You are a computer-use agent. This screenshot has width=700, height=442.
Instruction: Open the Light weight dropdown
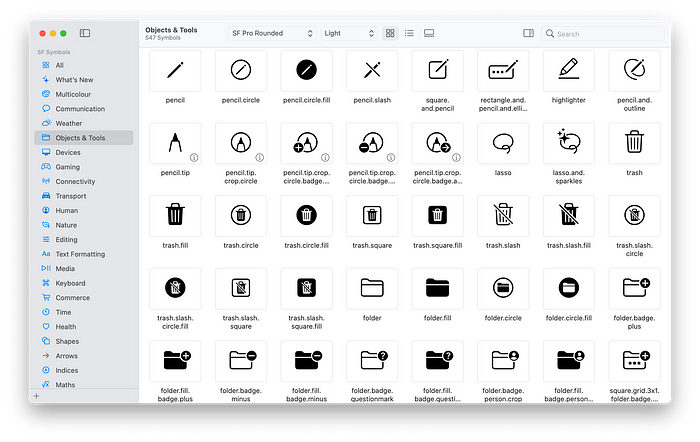(349, 33)
